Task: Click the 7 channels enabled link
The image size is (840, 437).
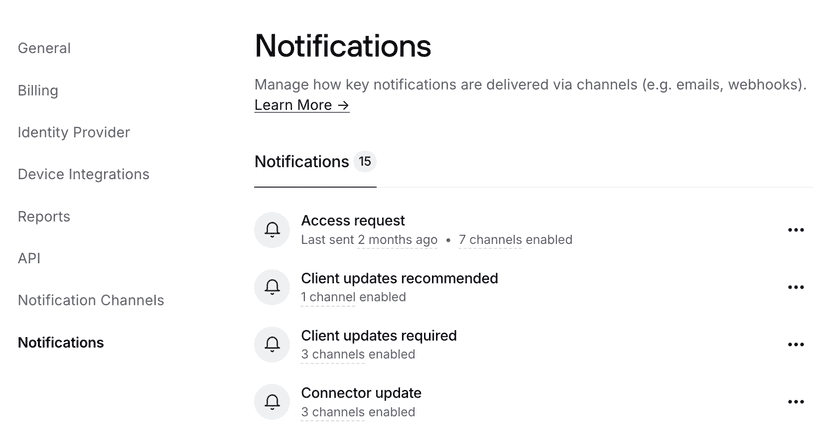Action: point(515,240)
